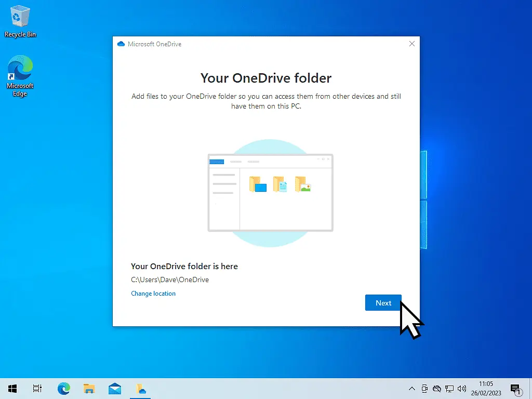Click the Next button to continue setup

tap(383, 303)
